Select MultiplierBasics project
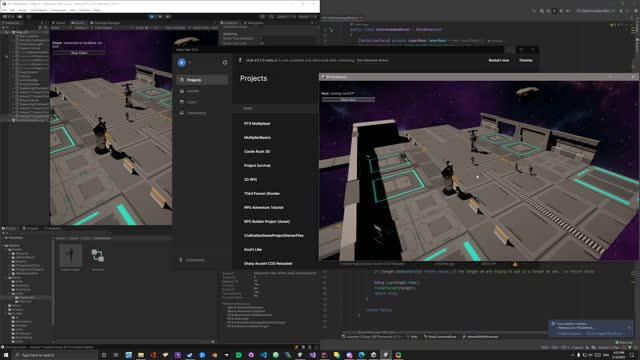The image size is (640, 360). (257, 138)
